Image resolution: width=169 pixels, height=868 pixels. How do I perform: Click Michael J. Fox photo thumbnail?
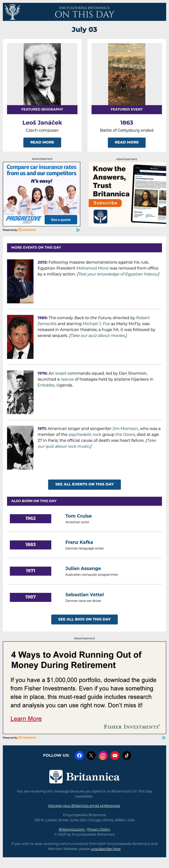(x=20, y=337)
